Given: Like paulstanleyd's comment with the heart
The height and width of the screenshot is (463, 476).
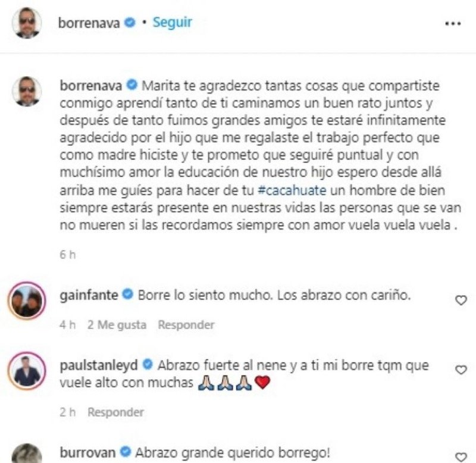Looking at the screenshot, I should pos(461,370).
